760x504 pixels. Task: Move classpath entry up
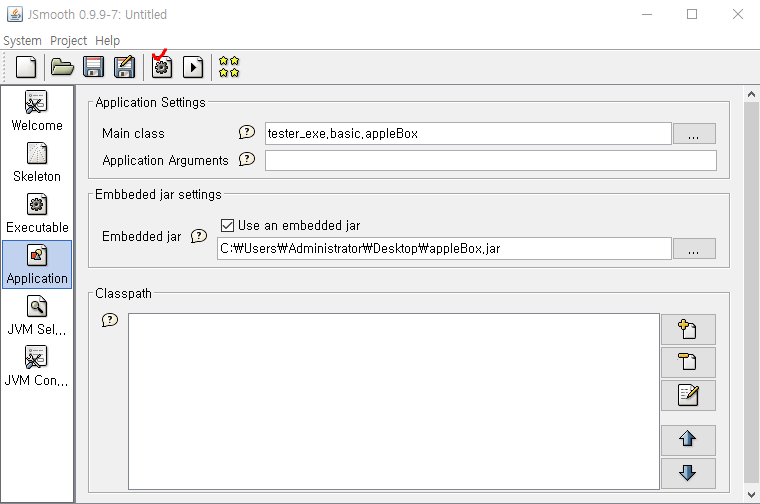688,440
